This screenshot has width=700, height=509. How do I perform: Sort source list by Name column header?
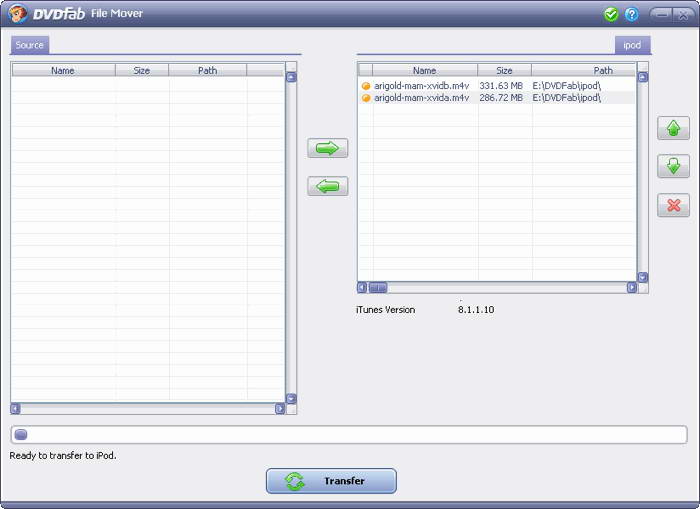pyautogui.click(x=63, y=70)
